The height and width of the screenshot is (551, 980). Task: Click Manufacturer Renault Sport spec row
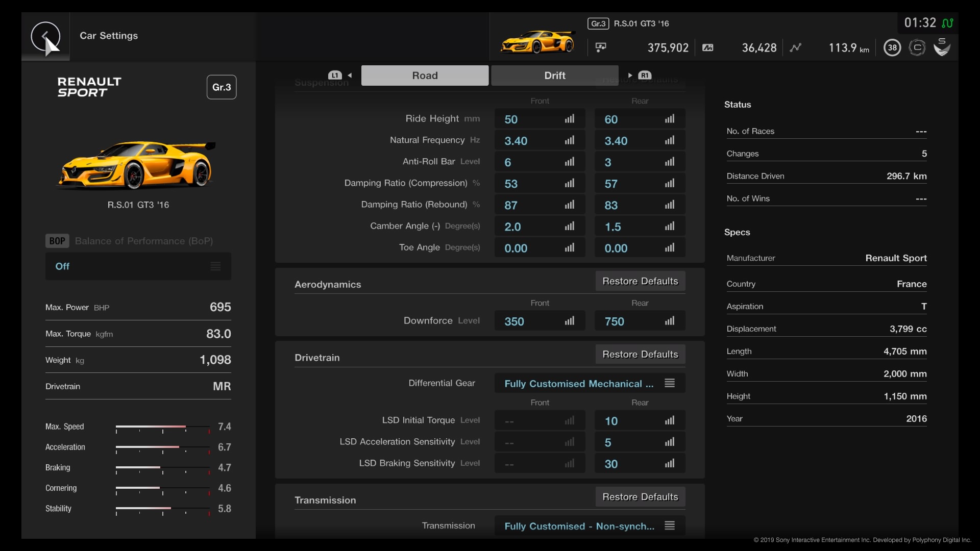click(x=826, y=258)
